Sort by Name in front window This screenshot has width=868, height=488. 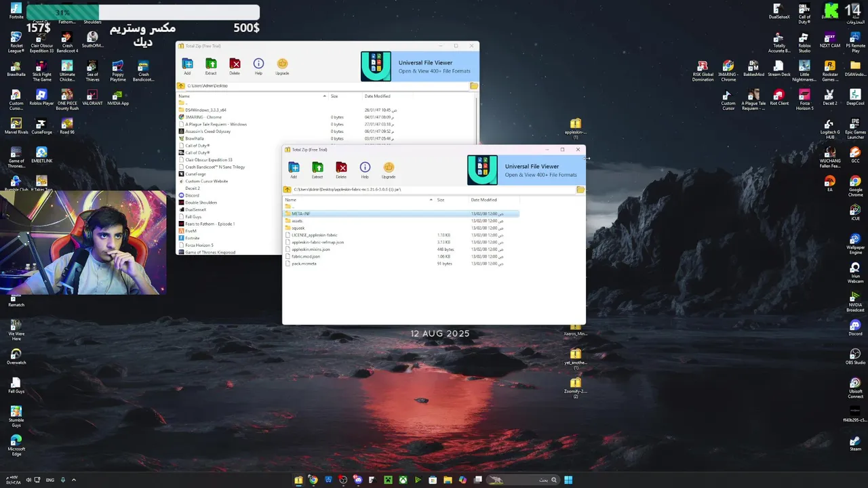click(359, 200)
